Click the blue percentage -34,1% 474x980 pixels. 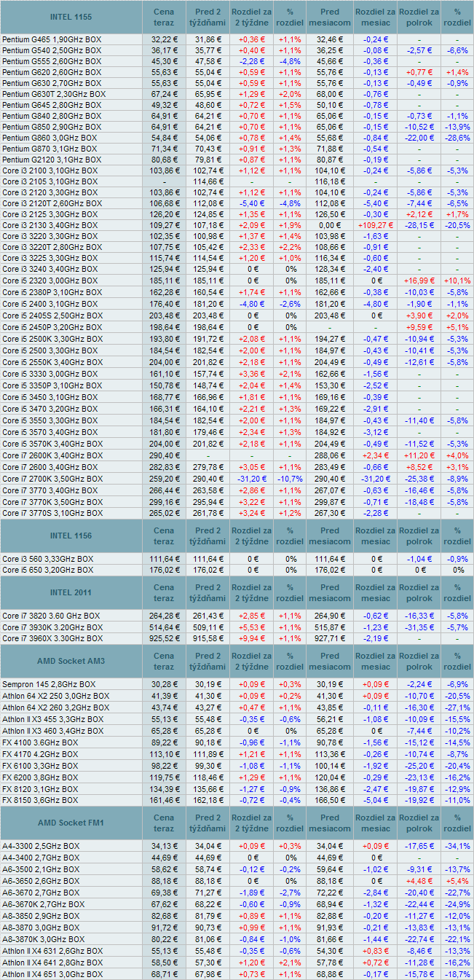coord(457,846)
